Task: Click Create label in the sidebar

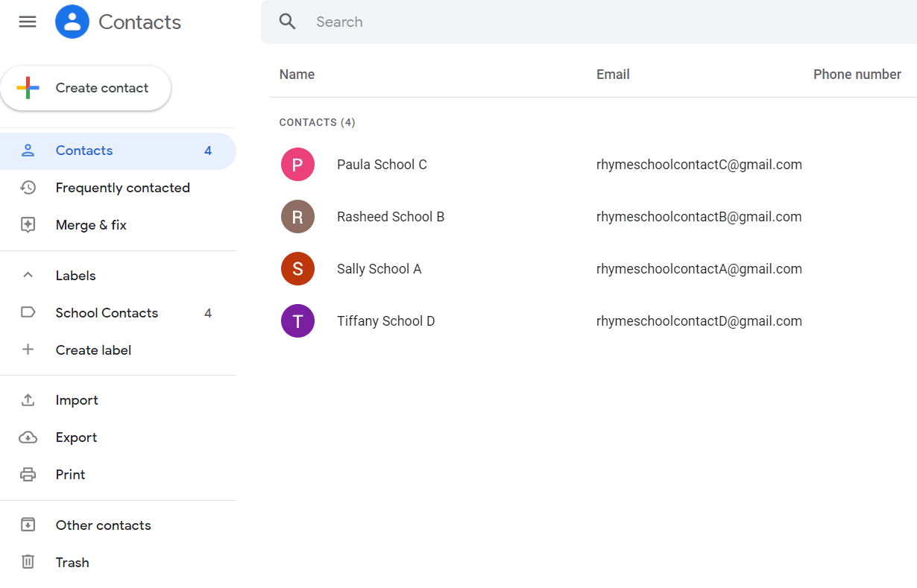Action: (93, 350)
